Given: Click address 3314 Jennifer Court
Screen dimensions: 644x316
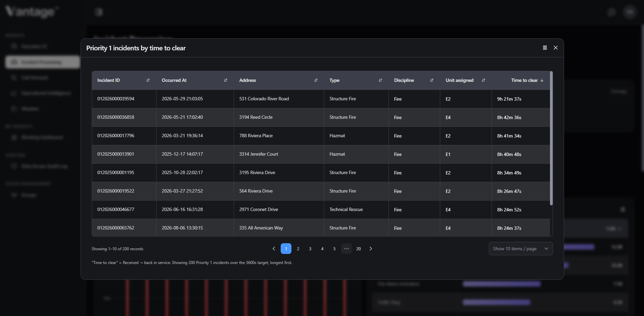Looking at the screenshot, I should [259, 154].
